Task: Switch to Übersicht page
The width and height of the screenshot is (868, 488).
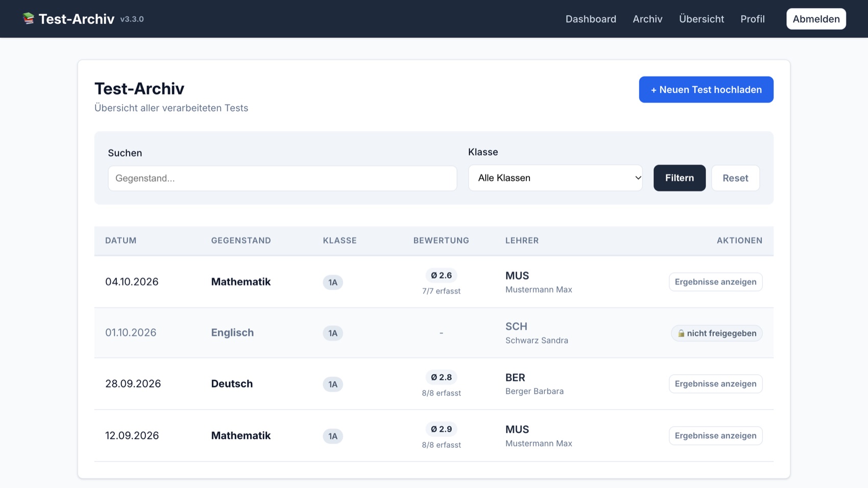Action: (x=701, y=19)
